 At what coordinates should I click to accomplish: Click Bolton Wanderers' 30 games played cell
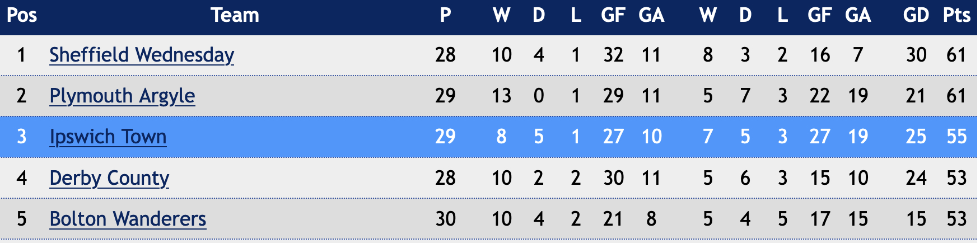tap(446, 219)
